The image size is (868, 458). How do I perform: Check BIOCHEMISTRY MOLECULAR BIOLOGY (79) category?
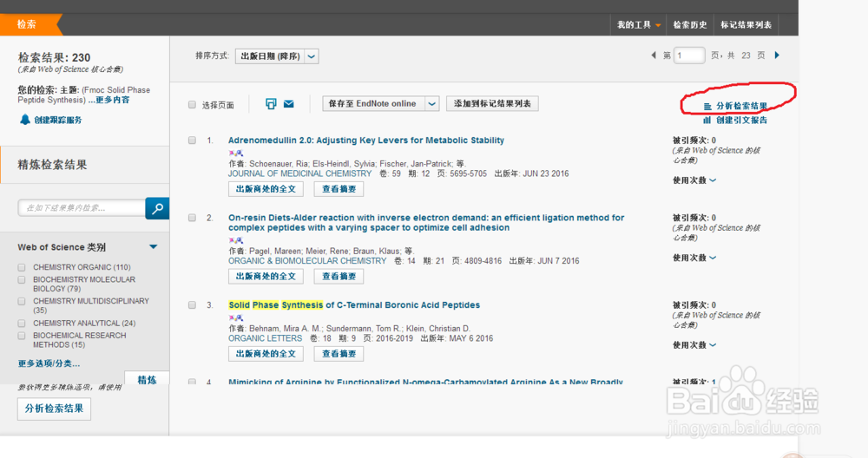22,280
